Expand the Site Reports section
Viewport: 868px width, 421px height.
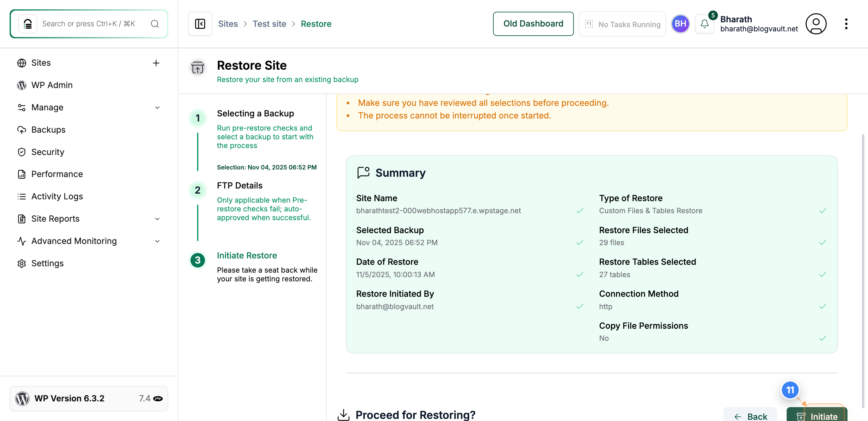pyautogui.click(x=157, y=219)
